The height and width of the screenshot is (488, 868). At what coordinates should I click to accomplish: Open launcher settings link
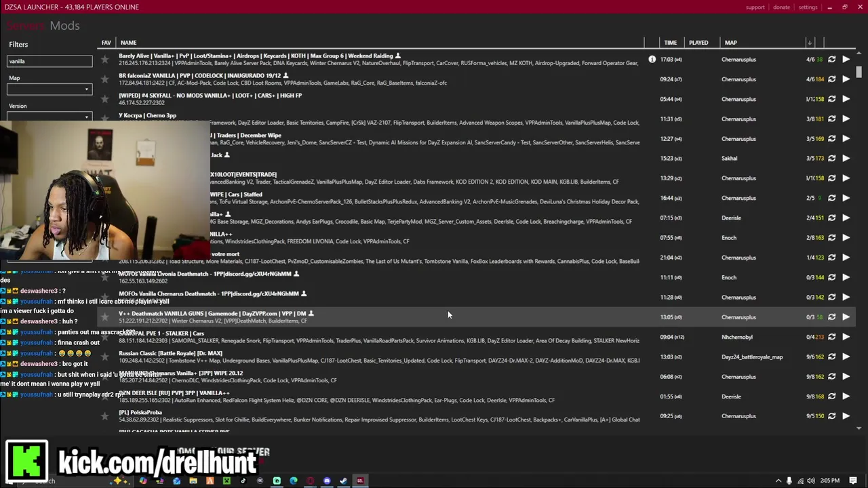coord(808,7)
